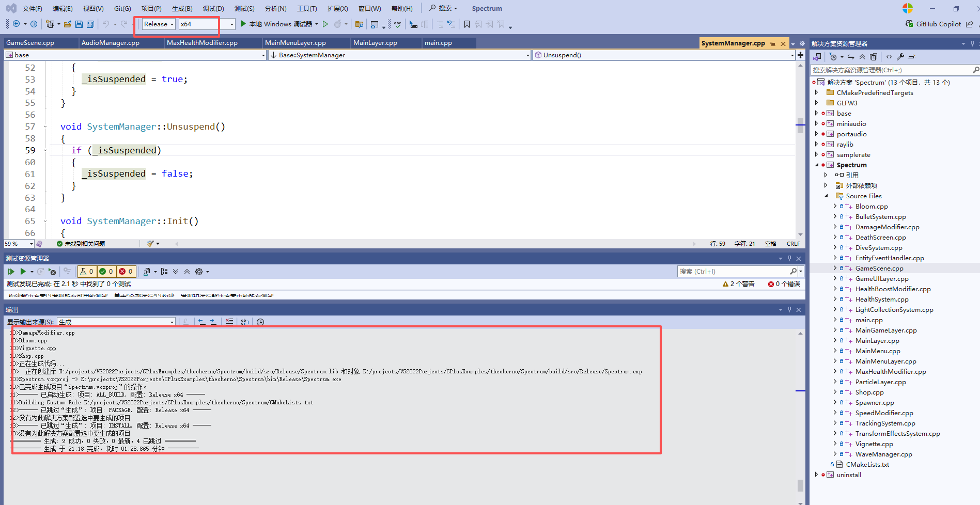
Task: Click the view code brackets icon
Action: 889,57
